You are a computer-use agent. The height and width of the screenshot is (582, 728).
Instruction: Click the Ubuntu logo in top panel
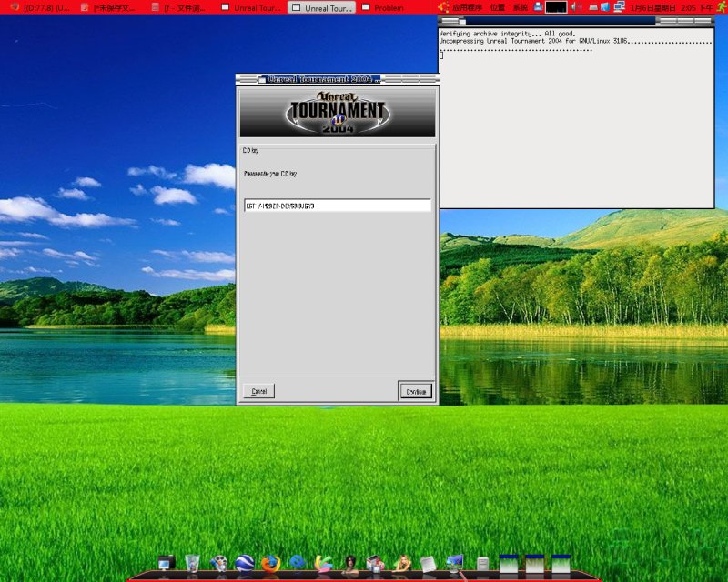pos(443,7)
